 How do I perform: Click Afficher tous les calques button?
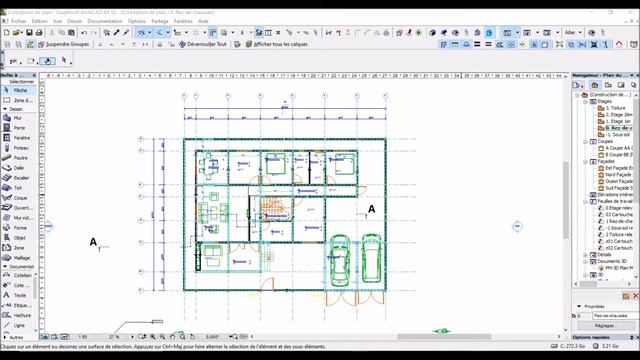click(x=277, y=44)
